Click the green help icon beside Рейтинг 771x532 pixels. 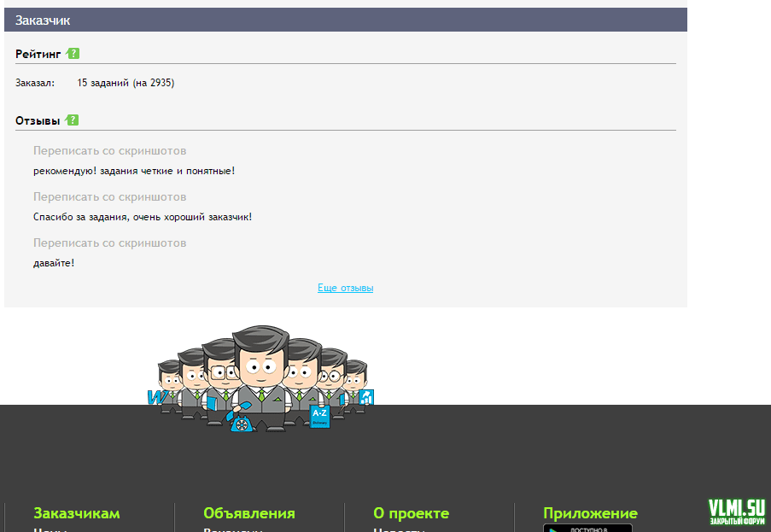[73, 53]
